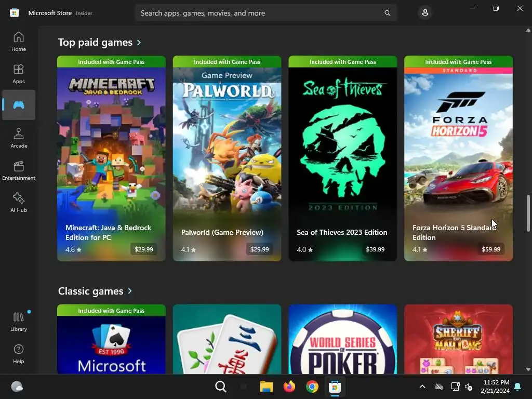Open Help in the sidebar
Viewport: 532px width, 399px height.
(x=19, y=354)
